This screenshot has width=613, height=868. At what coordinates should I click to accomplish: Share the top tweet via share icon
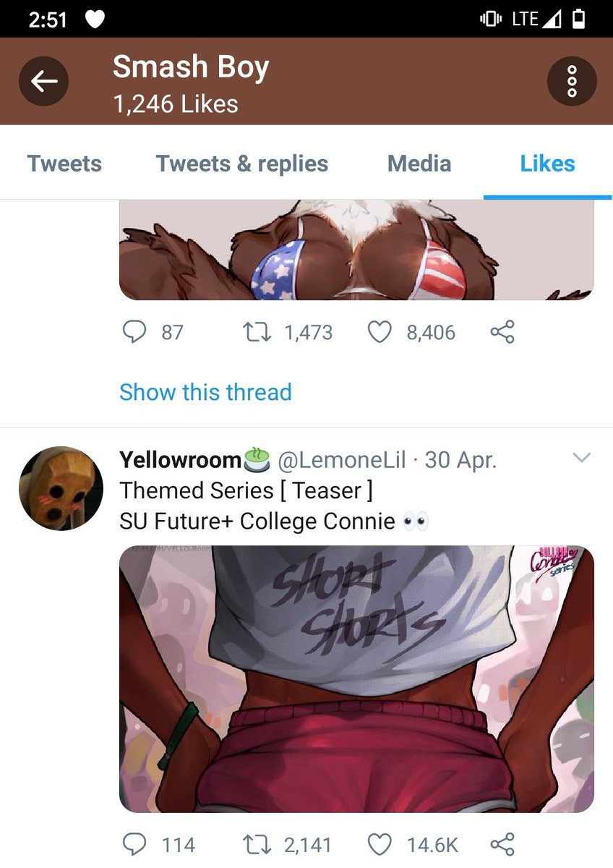[502, 333]
